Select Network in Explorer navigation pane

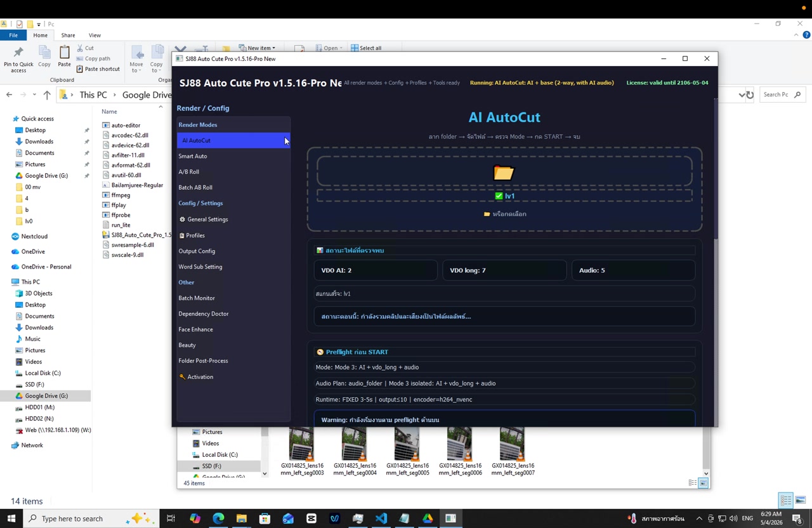pos(32,445)
